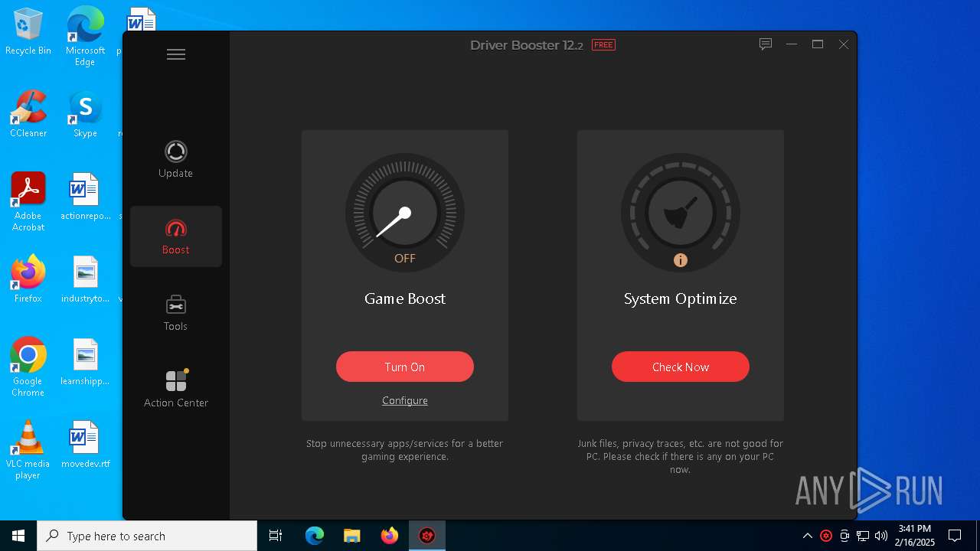Click the System Optimize title text
The image size is (980, 551).
681,298
